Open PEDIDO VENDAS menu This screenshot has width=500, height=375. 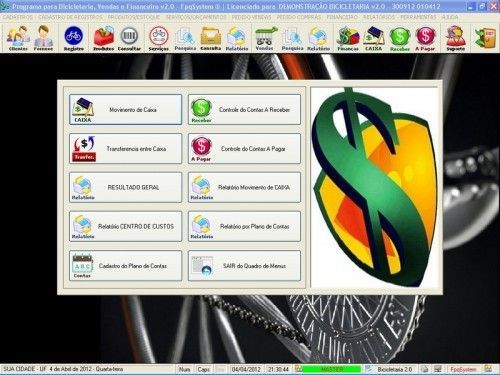click(x=252, y=17)
